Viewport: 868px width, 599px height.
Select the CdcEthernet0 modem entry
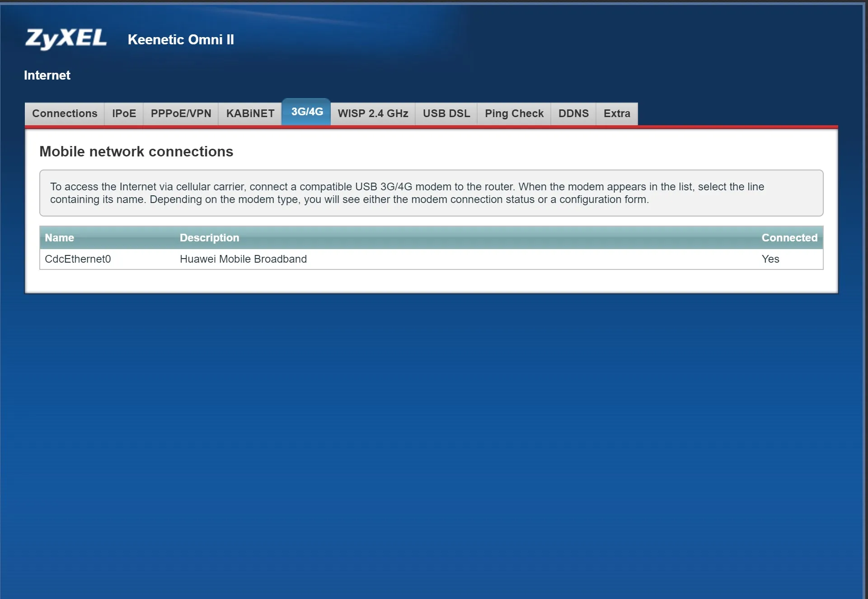click(78, 259)
